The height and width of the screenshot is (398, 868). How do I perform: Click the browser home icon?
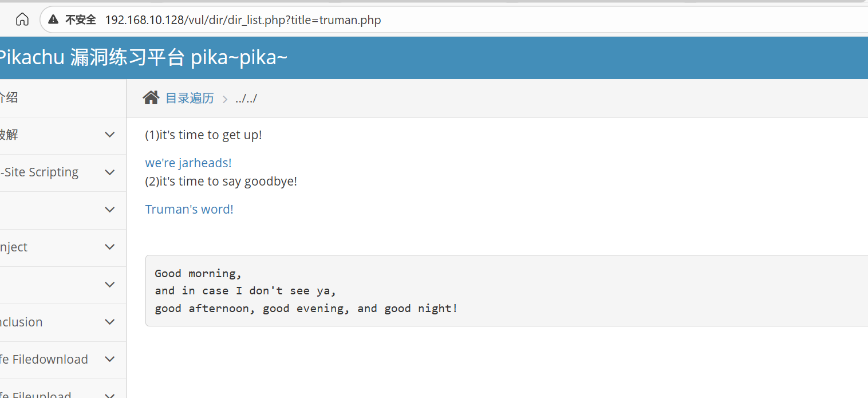[22, 19]
